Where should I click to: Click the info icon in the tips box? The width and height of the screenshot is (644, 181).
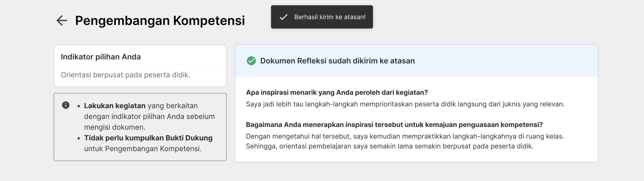66,105
